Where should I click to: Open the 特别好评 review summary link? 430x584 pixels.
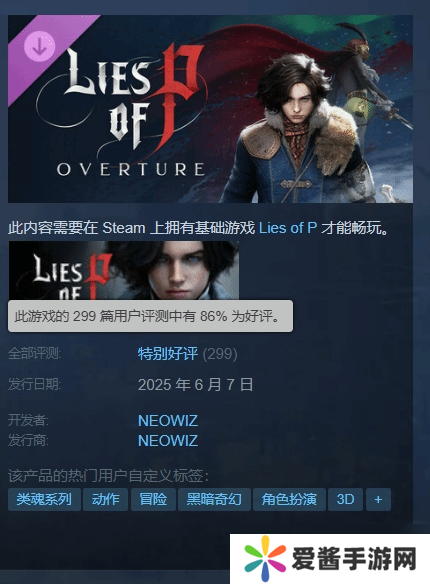[168, 353]
